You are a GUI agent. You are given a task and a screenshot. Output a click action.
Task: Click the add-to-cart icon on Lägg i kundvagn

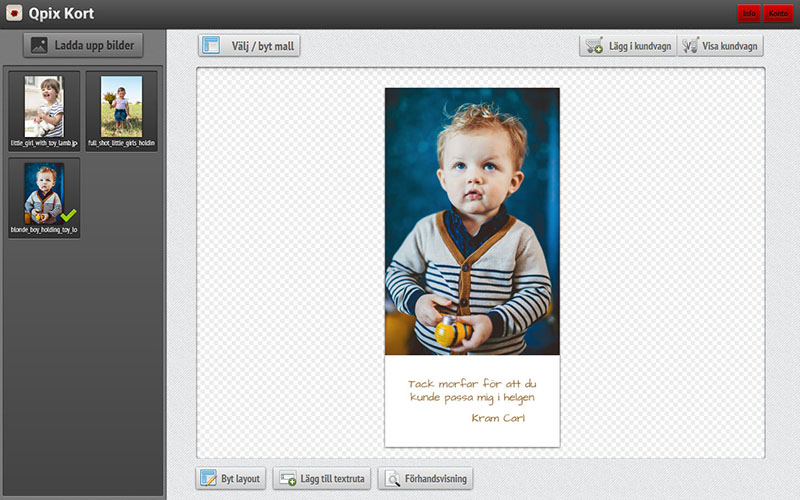(593, 45)
